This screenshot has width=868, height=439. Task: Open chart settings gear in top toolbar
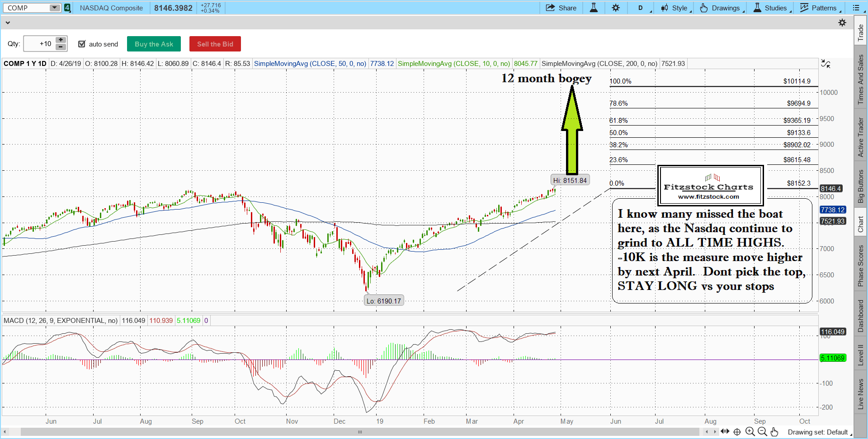click(616, 8)
